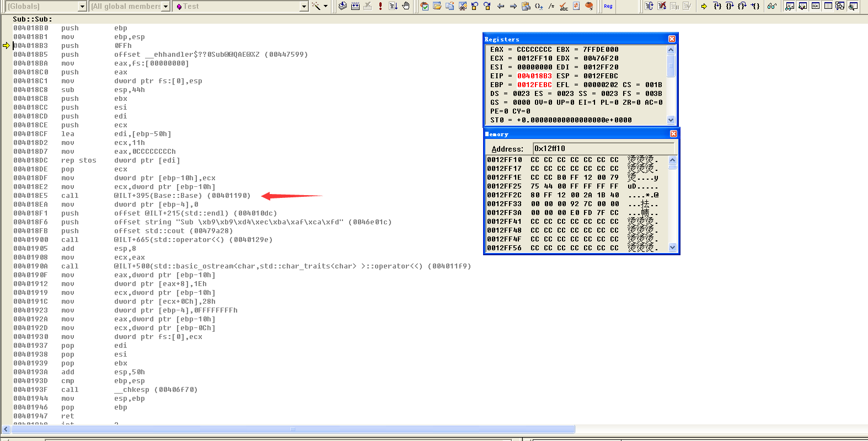The image size is (868, 441).
Task: Click the Step Into icon
Action: click(717, 6)
